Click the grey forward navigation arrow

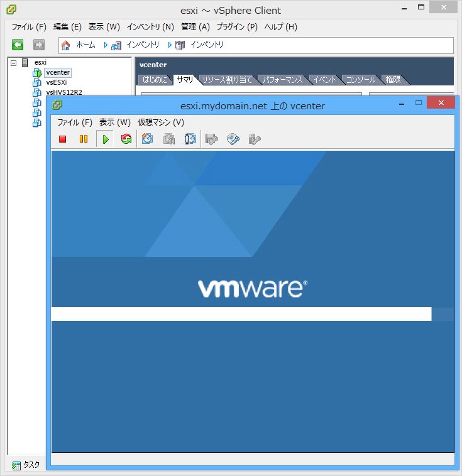pyautogui.click(x=38, y=45)
